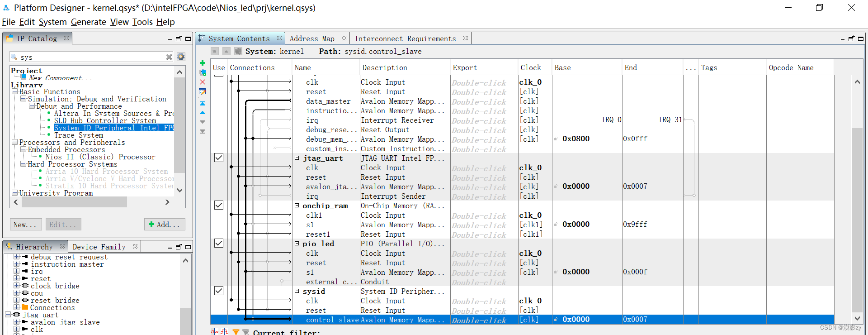Screen dimensions: 868x335
Task: Select Nios II (Classic) Processor entry
Action: (100, 157)
